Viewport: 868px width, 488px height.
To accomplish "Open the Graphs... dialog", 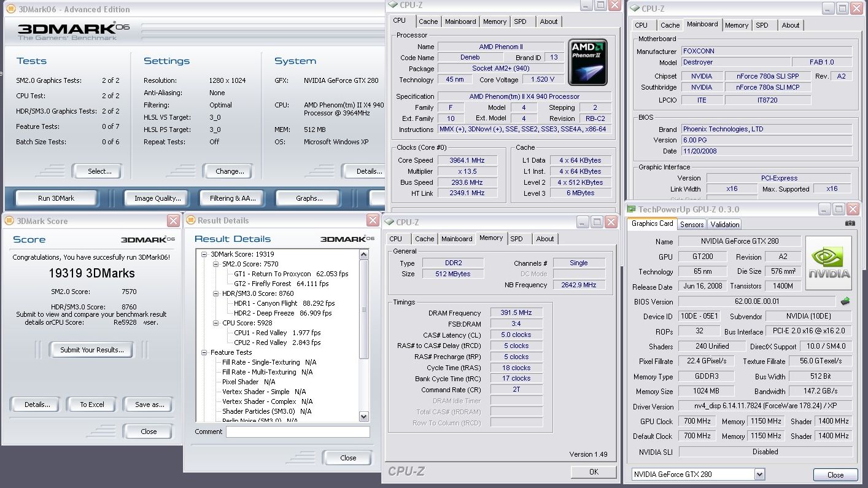I will coord(309,198).
